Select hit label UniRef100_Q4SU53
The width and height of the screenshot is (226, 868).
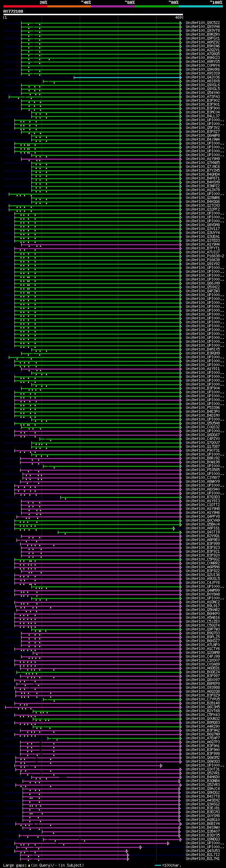203,851
